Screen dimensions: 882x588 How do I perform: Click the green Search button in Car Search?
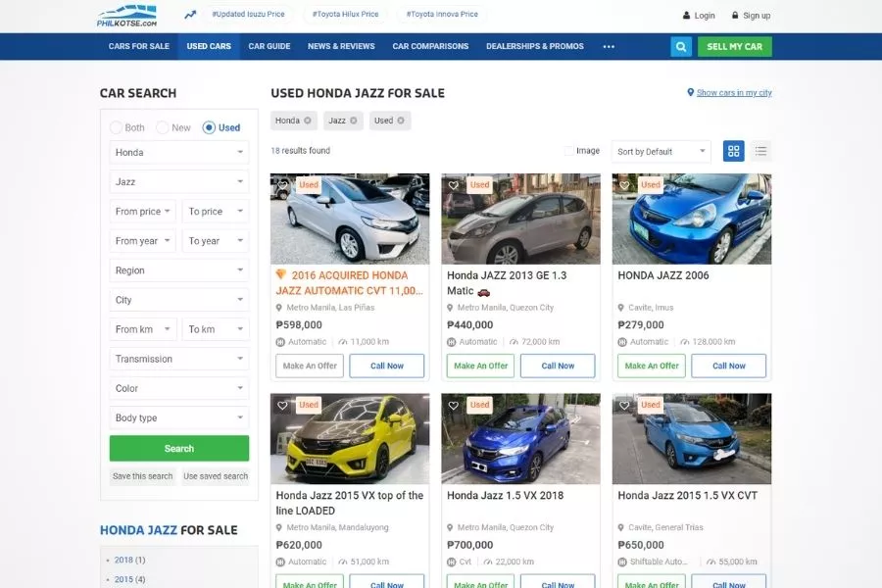pos(178,447)
